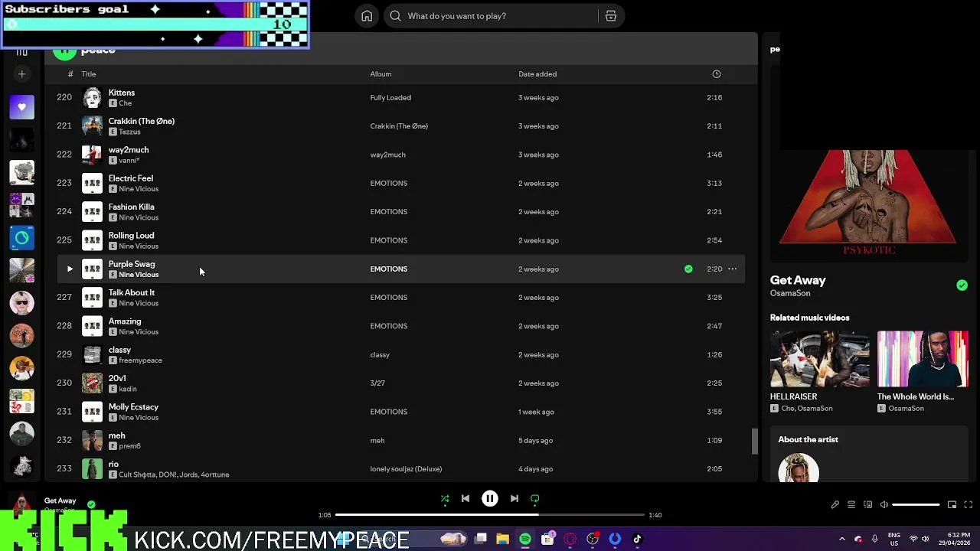
Task: Open the HELLRAISER music video thumbnail
Action: 819,359
